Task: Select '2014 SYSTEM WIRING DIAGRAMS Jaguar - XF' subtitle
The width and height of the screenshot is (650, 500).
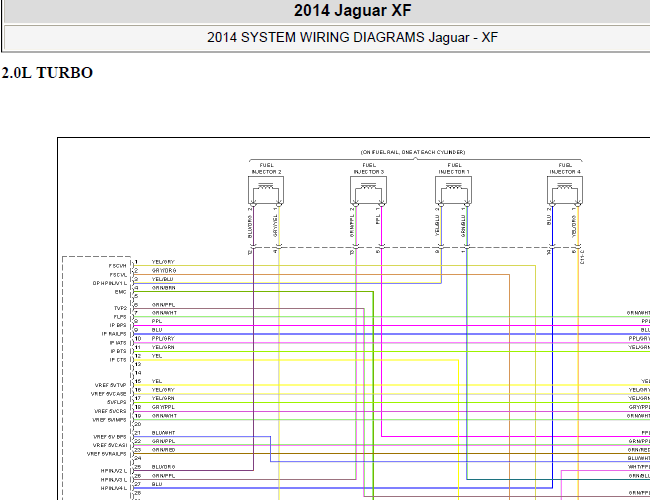Action: [352, 37]
